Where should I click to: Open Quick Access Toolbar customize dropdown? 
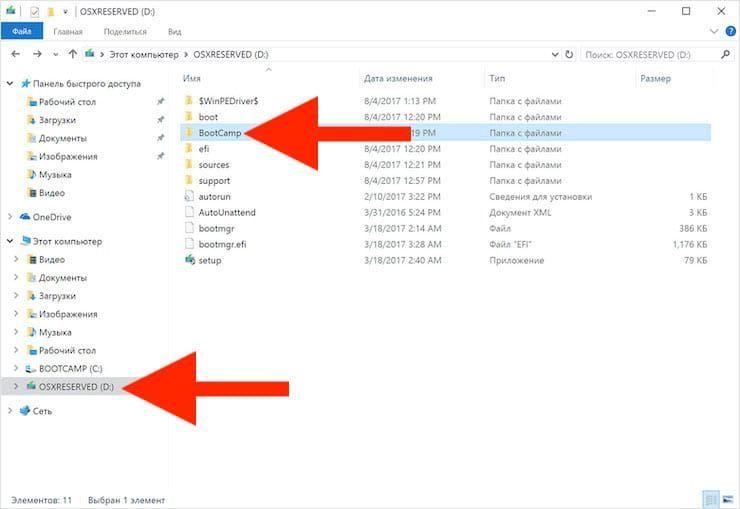65,11
